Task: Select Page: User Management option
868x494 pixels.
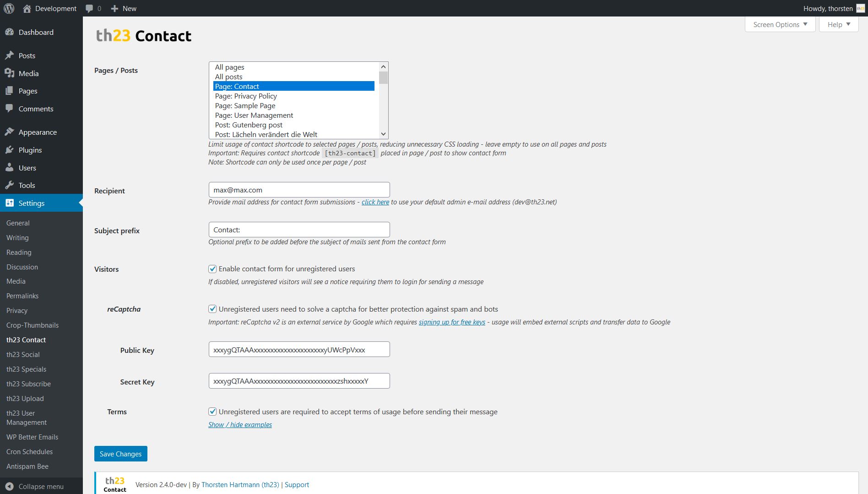Action: point(294,115)
